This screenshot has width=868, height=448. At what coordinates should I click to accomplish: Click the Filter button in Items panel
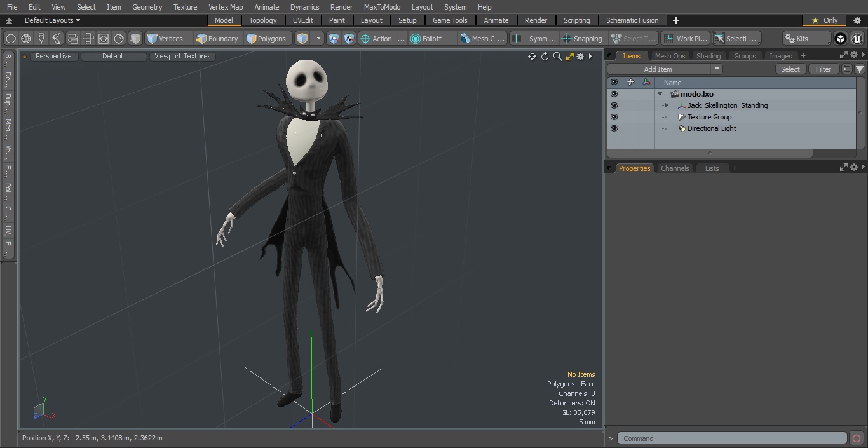point(824,69)
